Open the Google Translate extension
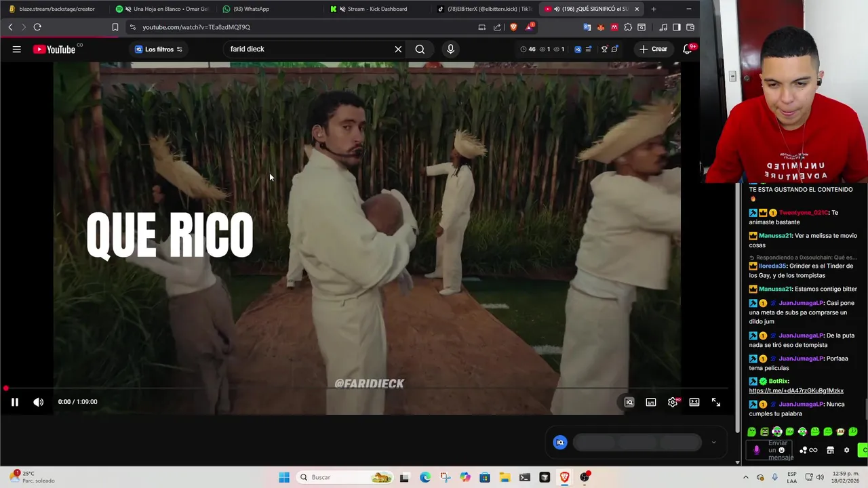 (587, 27)
